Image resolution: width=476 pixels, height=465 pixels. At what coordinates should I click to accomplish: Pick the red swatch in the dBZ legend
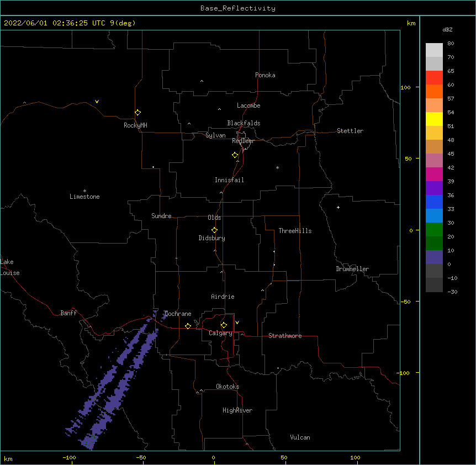pyautogui.click(x=434, y=77)
